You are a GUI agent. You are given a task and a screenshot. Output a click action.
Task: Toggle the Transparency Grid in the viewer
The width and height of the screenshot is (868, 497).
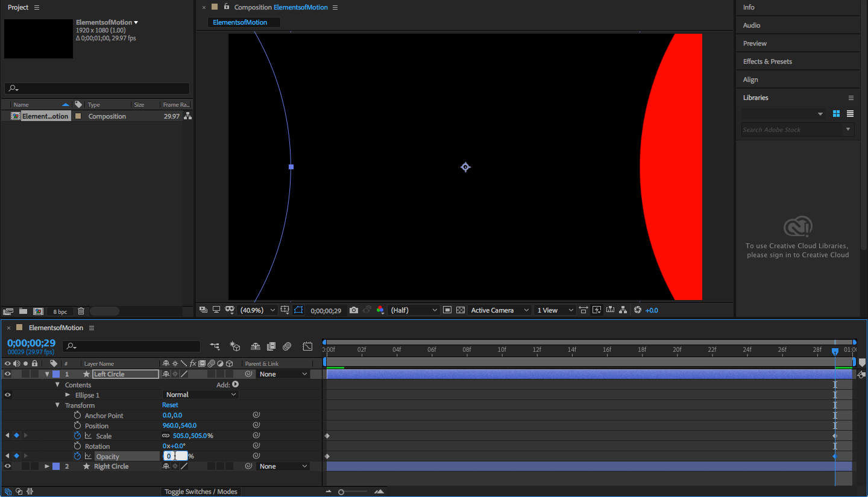pyautogui.click(x=461, y=310)
